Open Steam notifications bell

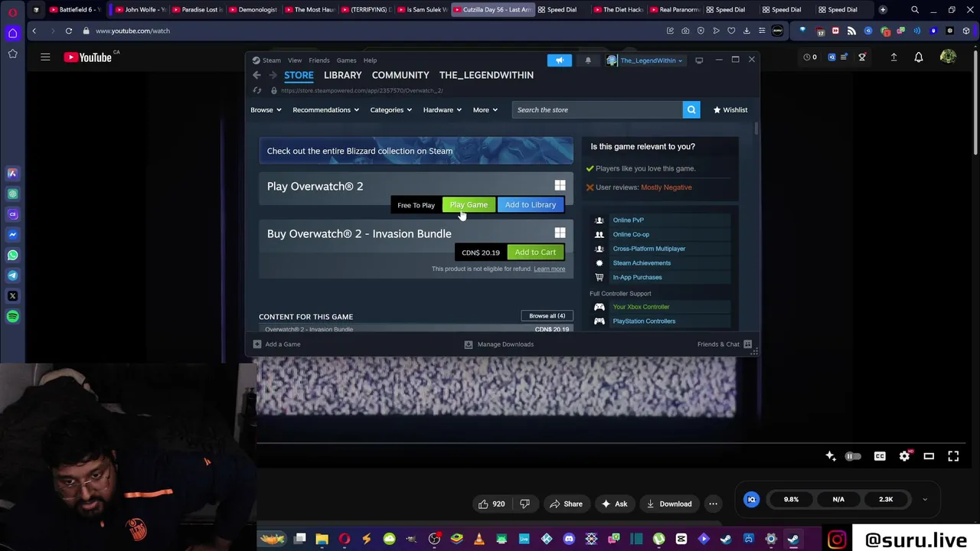pos(588,60)
